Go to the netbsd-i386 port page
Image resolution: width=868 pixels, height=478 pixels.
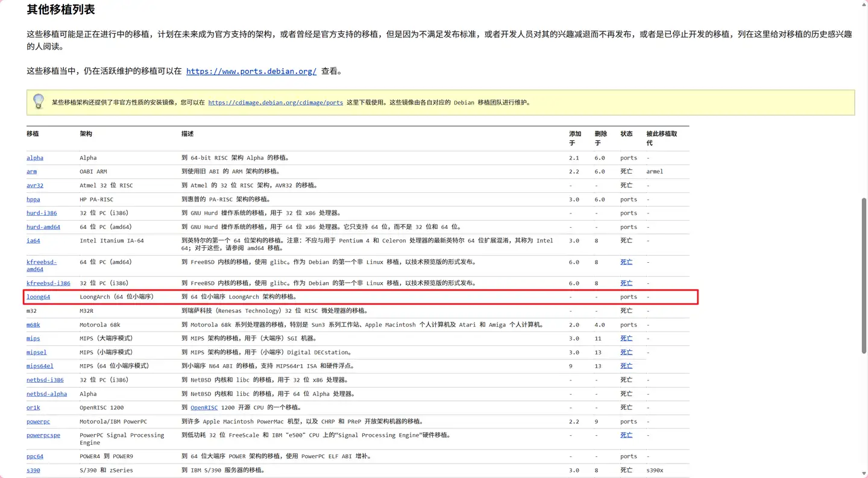pos(45,380)
